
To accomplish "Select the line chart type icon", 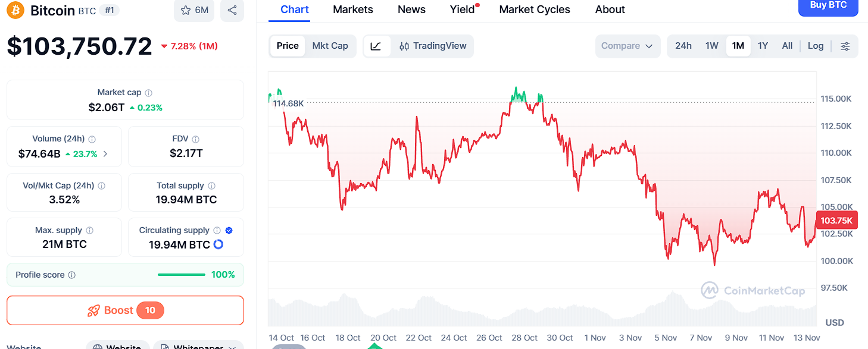I will coord(376,46).
